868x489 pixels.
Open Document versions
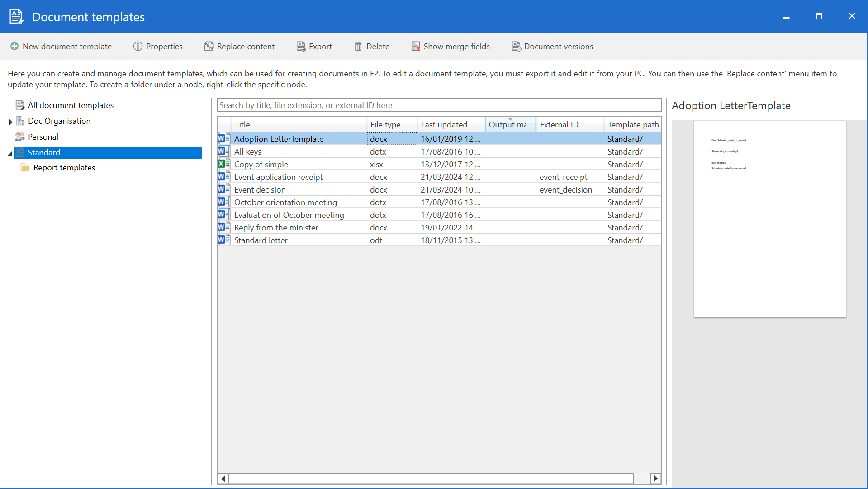[552, 47]
